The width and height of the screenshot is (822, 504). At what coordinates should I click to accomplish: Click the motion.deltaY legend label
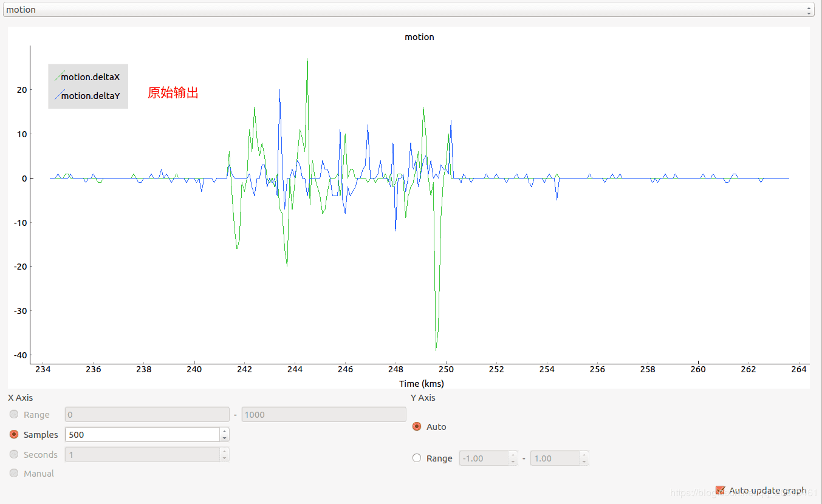coord(91,96)
